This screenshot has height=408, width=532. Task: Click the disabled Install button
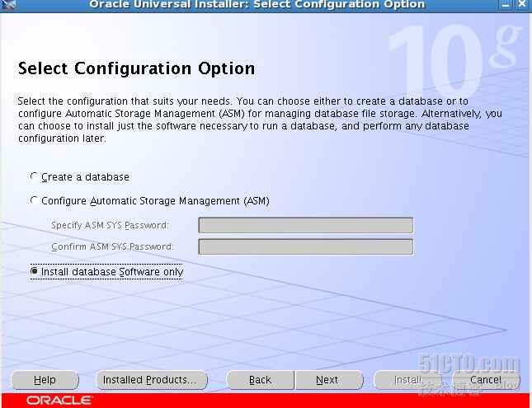(407, 380)
